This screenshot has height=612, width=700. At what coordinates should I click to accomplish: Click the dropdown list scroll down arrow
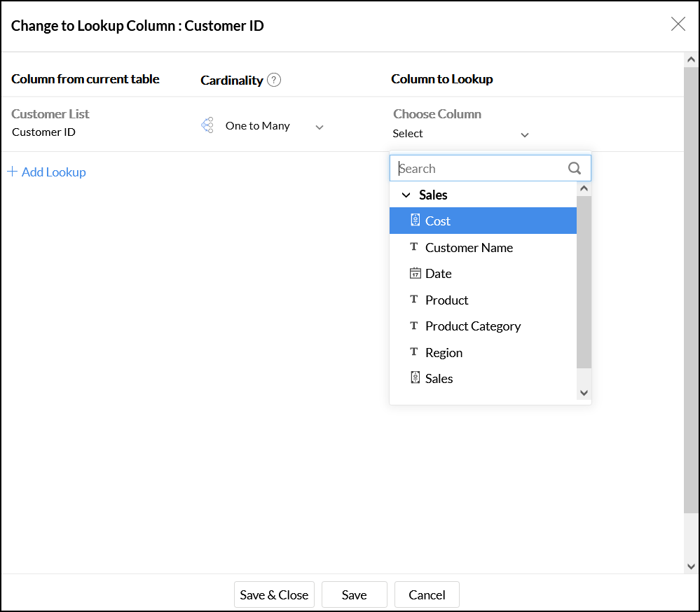coord(584,393)
